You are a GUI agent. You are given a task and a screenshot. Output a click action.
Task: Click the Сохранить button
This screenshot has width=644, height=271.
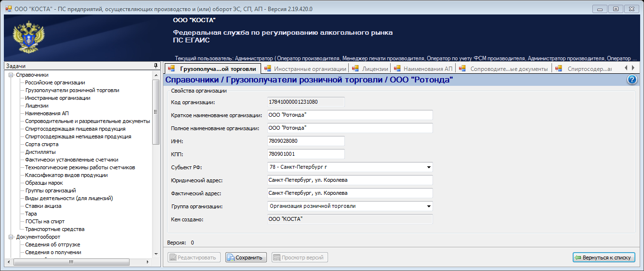246,257
